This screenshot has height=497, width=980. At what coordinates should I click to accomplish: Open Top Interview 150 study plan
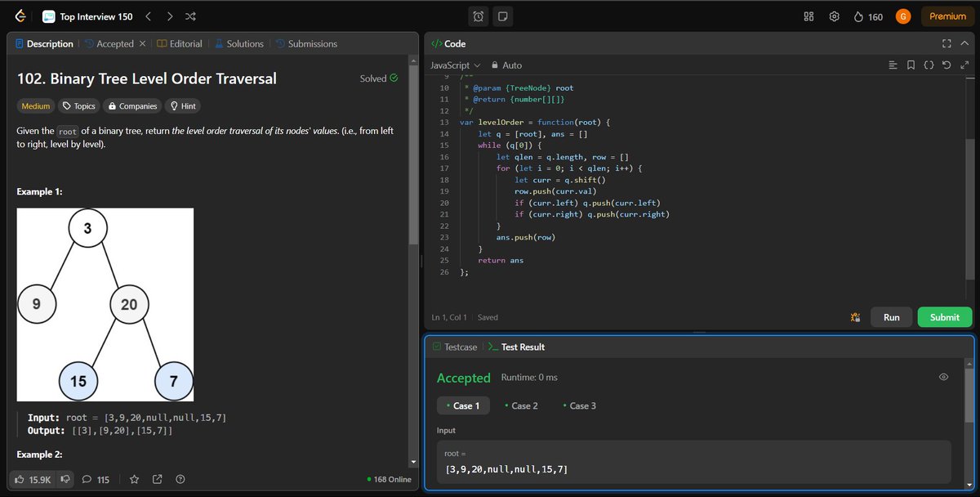[88, 16]
